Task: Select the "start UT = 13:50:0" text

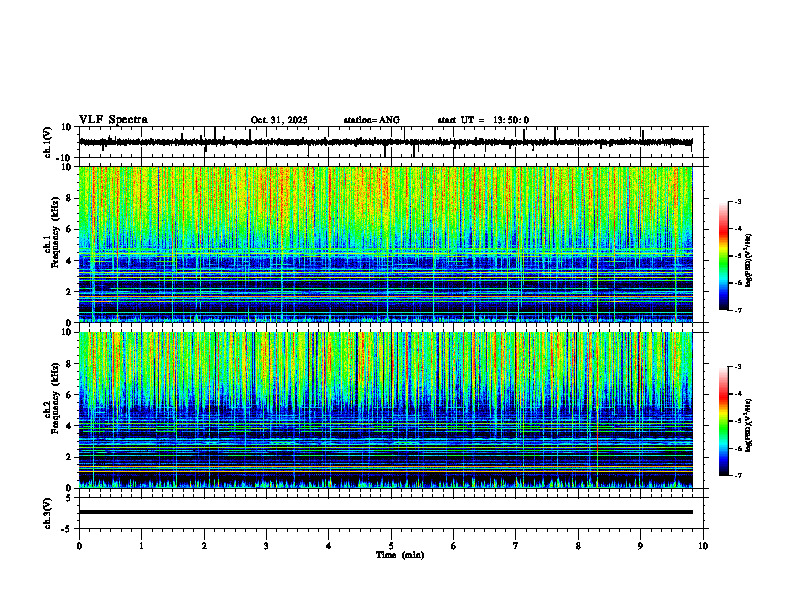Action: [x=483, y=120]
